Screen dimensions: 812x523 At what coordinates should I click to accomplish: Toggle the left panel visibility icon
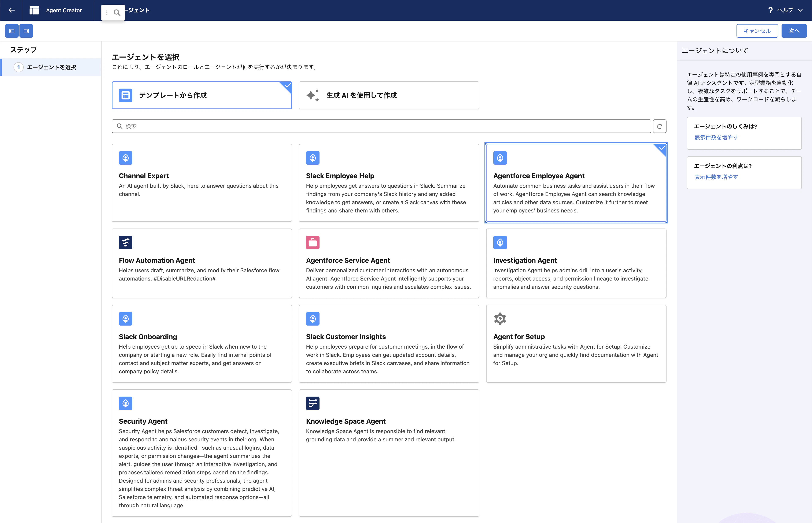[12, 31]
